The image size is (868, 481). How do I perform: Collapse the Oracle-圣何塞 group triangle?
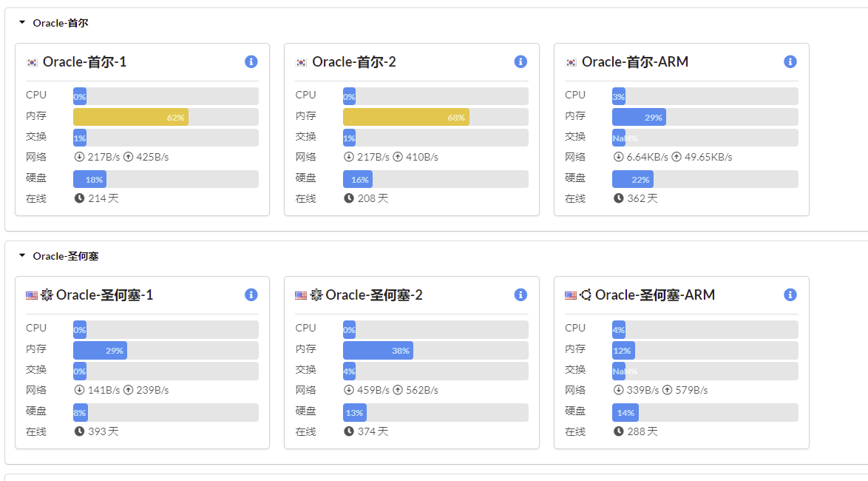[x=22, y=256]
